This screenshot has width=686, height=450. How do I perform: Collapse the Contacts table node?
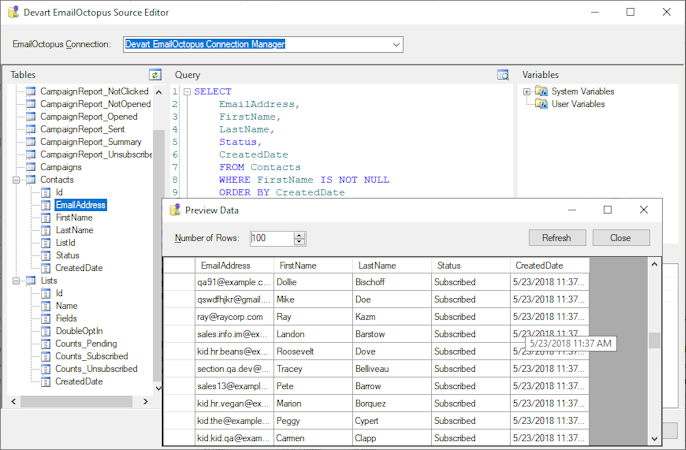coord(16,180)
